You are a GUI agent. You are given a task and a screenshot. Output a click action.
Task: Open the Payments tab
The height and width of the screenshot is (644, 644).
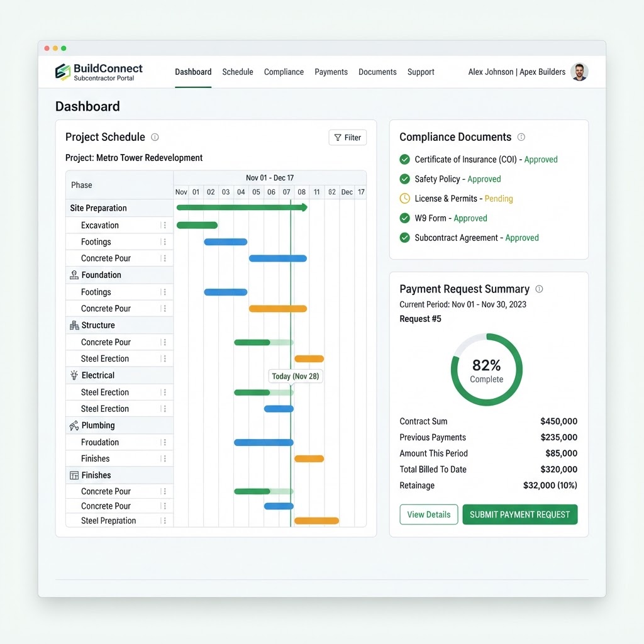coord(331,72)
